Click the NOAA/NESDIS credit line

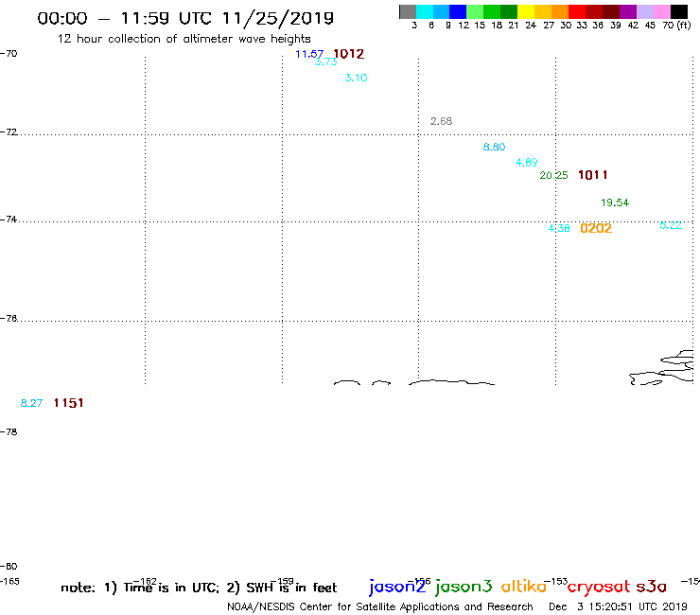[x=380, y=607]
